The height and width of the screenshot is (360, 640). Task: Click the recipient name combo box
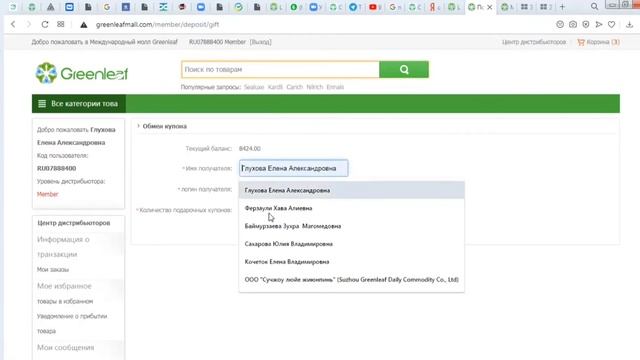tap(293, 168)
